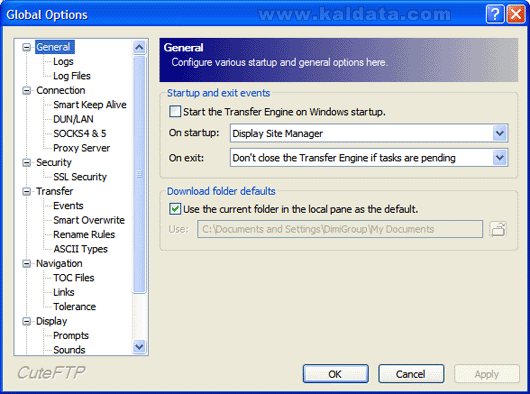Select Log Files in the options tree
The height and width of the screenshot is (394, 530).
click(72, 76)
